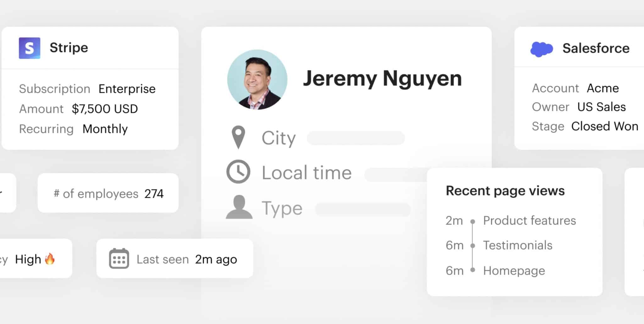
Task: Open the Product features page view
Action: (x=530, y=220)
